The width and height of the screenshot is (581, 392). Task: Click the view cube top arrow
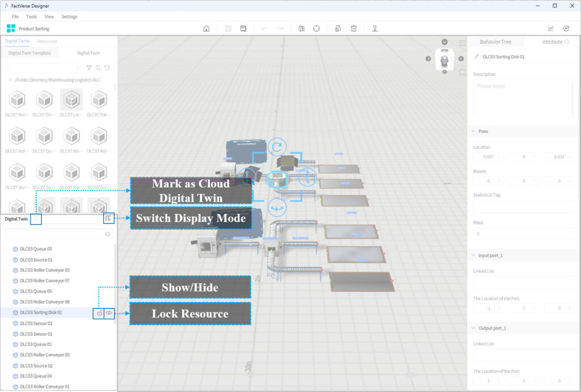click(x=445, y=42)
